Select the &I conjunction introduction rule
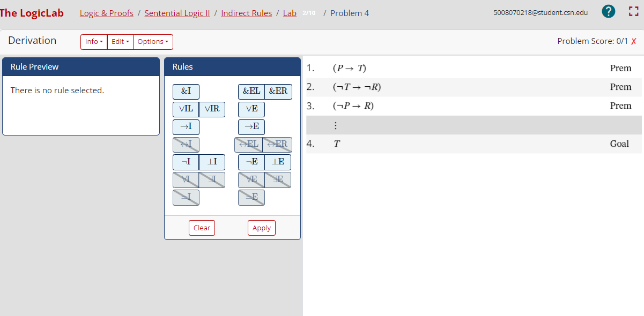644x316 pixels. point(186,91)
